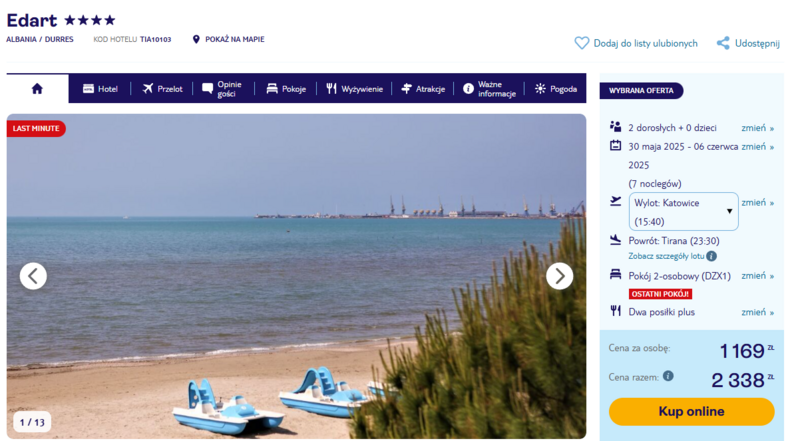Show the next photo with right arrow
The width and height of the screenshot is (800, 441).
pos(560,276)
